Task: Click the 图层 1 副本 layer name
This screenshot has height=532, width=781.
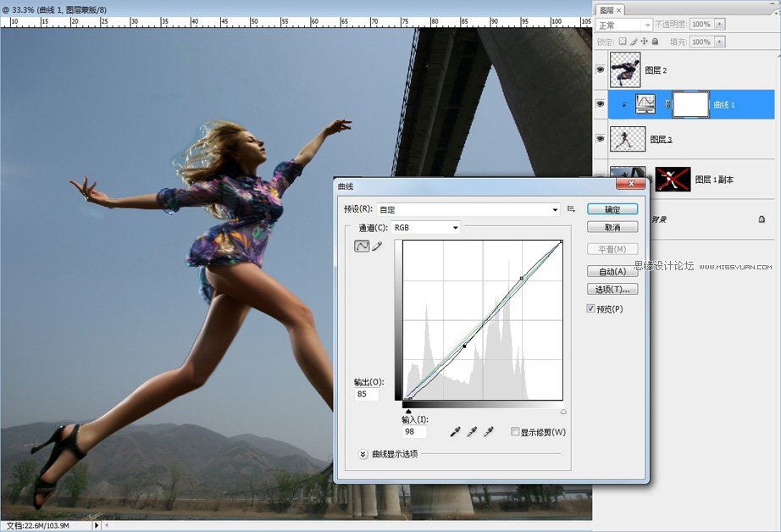Action: click(x=714, y=180)
